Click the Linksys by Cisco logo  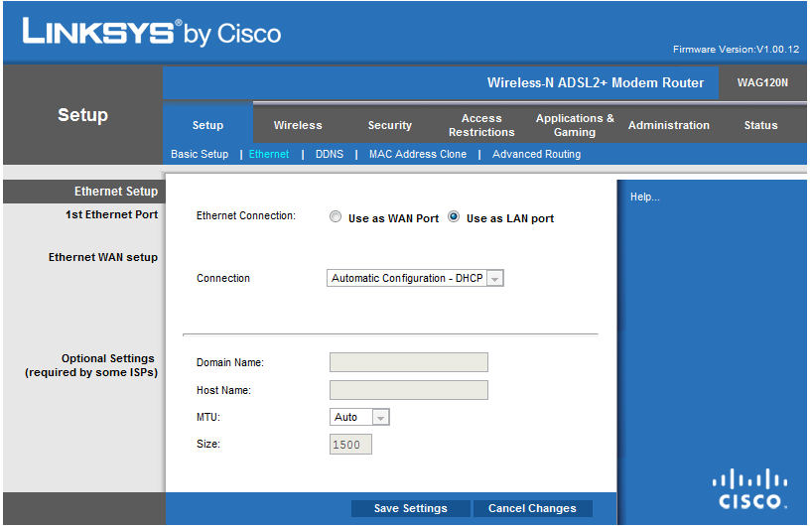click(x=152, y=33)
